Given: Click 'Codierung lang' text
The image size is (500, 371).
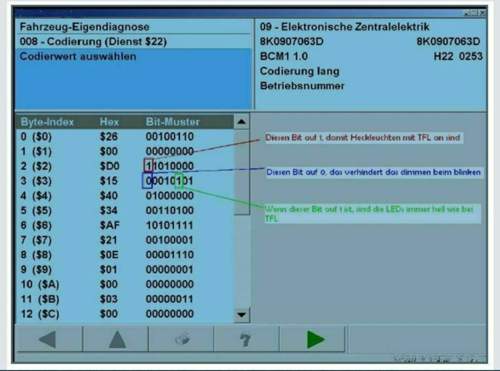Looking at the screenshot, I should (x=299, y=71).
